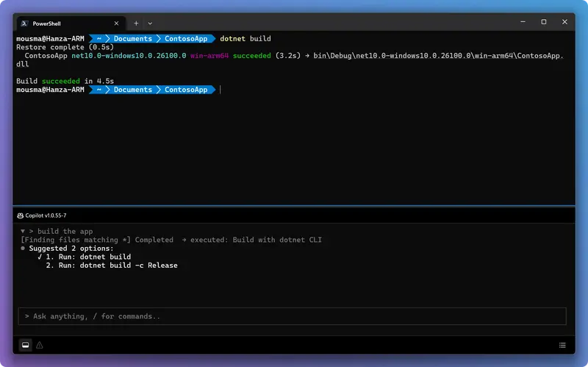Close the terminal window
The width and height of the screenshot is (588, 367).
(x=564, y=22)
